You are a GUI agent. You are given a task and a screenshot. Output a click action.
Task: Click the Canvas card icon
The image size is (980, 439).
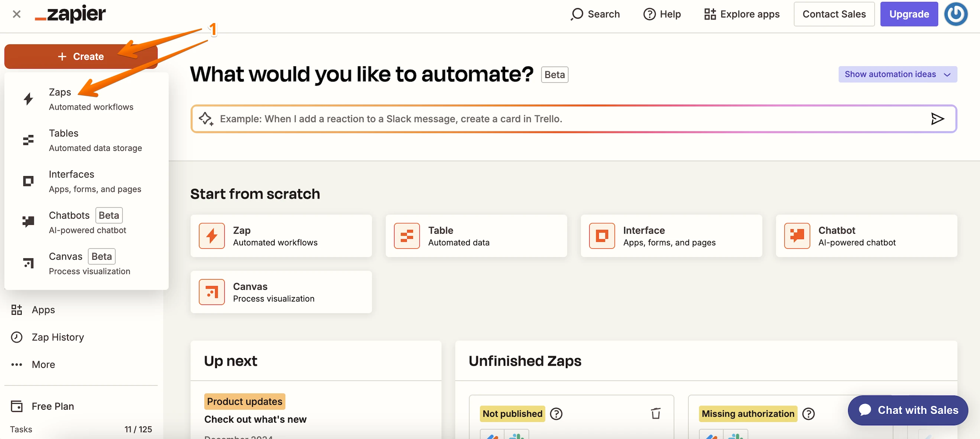point(211,292)
